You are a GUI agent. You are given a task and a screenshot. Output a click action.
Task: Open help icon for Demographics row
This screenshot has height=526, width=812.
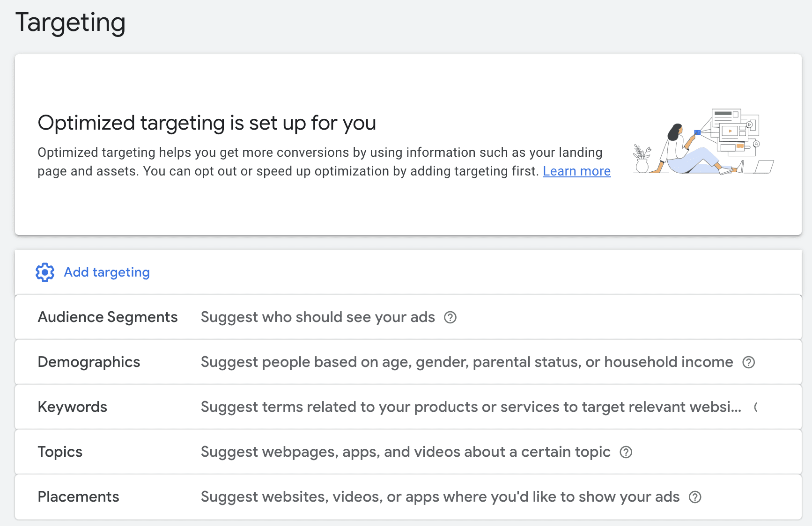(748, 362)
